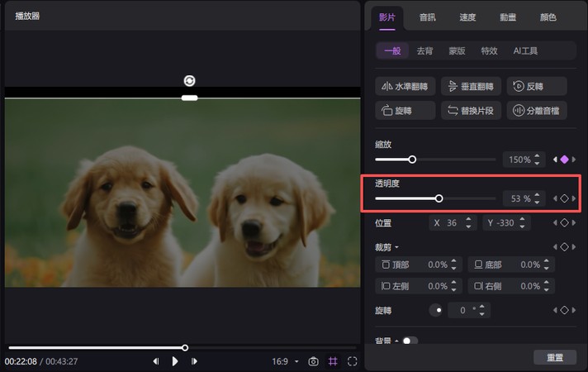Screen dimensions: 588x372
Task: Flip clip with 水準翻轉 button
Action: 405,86
